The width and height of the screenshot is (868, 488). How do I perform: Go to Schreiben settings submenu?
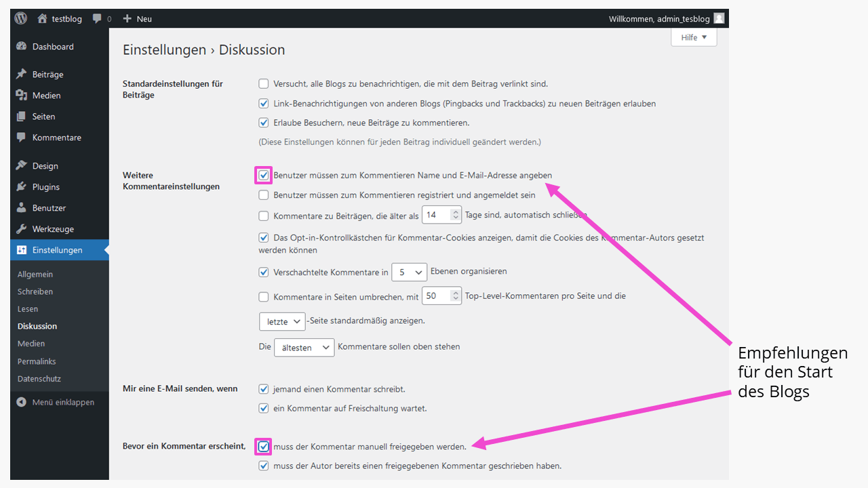point(35,291)
